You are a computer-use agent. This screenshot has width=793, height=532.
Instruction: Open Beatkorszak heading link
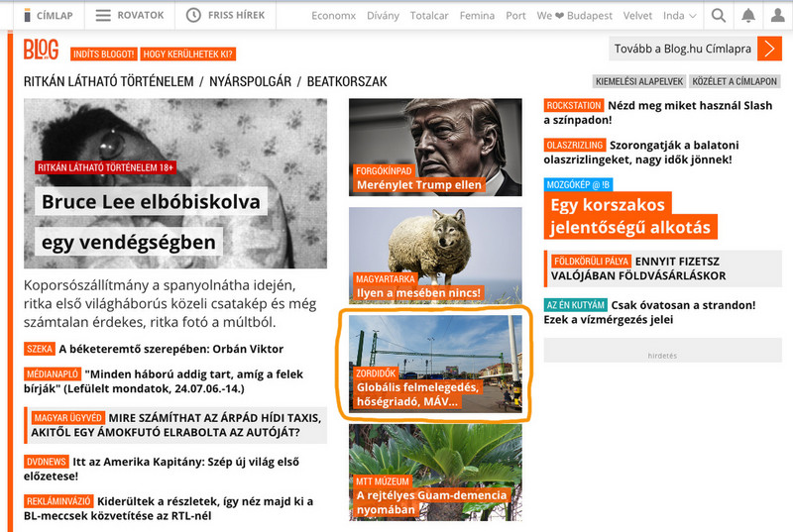(347, 81)
